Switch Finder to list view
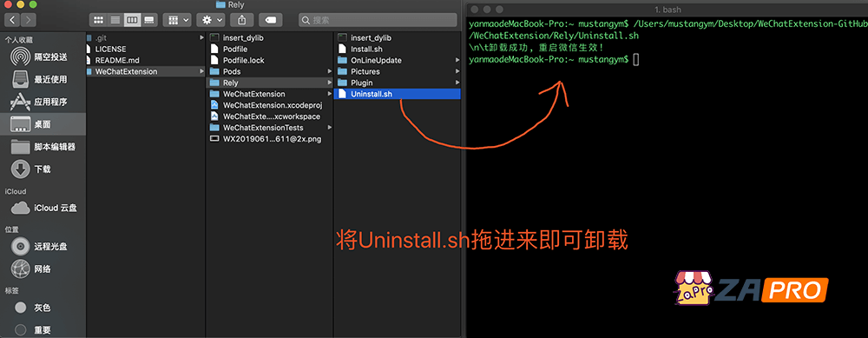868x338 pixels. point(115,20)
